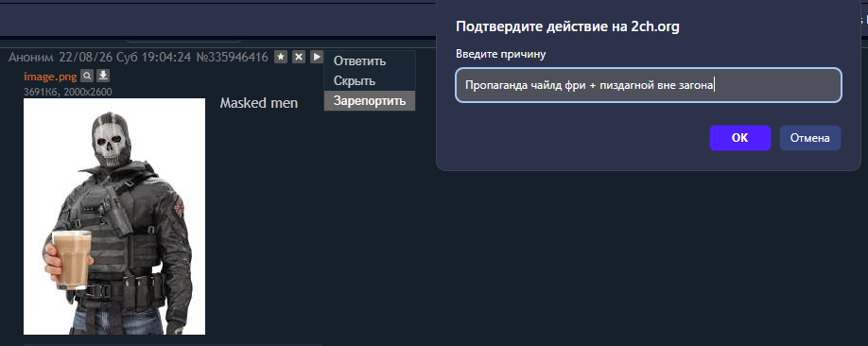Image resolution: width=868 pixels, height=346 pixels.
Task: Click the X hide-post icon in header
Action: point(299,57)
